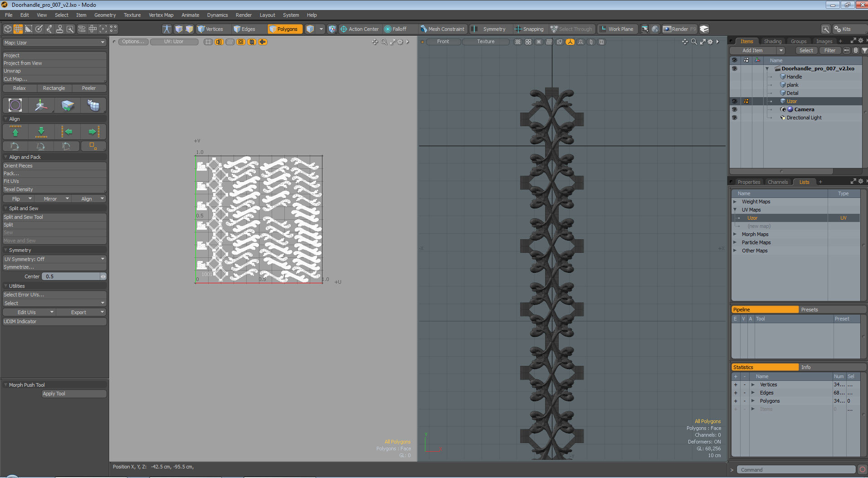868x478 pixels.
Task: Click the UDIM Indicator button
Action: 54,321
